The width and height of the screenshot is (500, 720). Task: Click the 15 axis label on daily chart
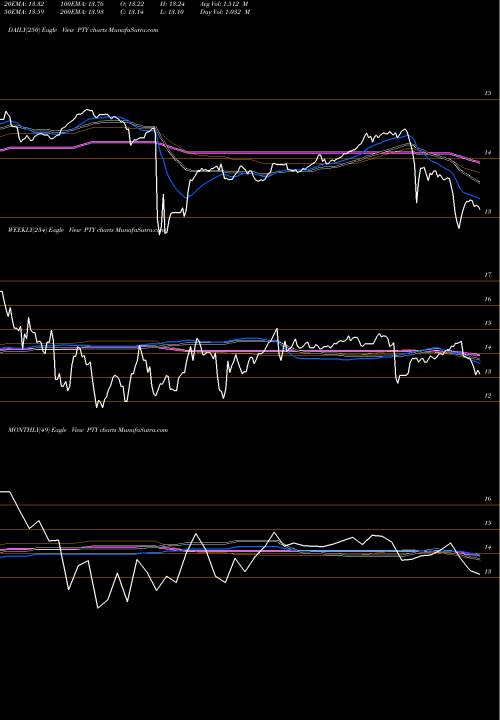(488, 93)
